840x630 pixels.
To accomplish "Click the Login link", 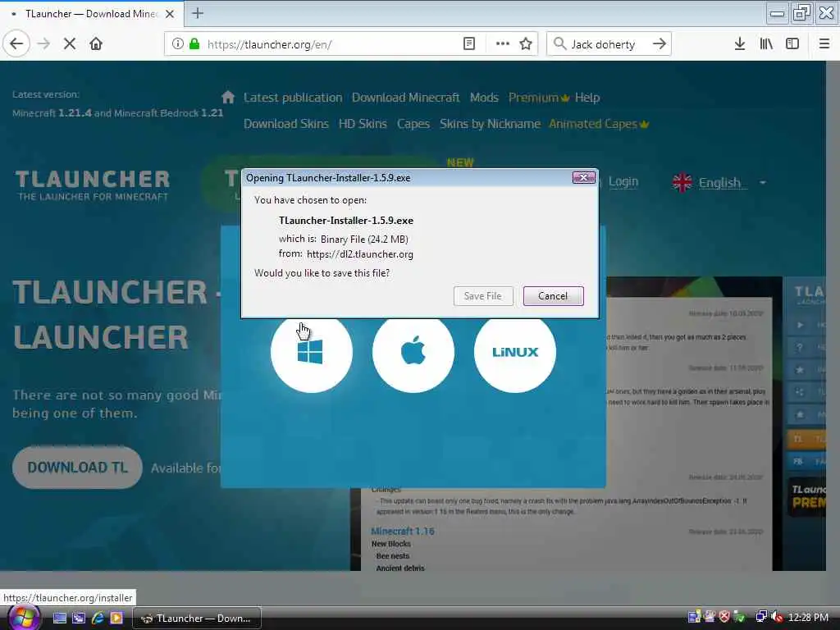I will tap(623, 181).
